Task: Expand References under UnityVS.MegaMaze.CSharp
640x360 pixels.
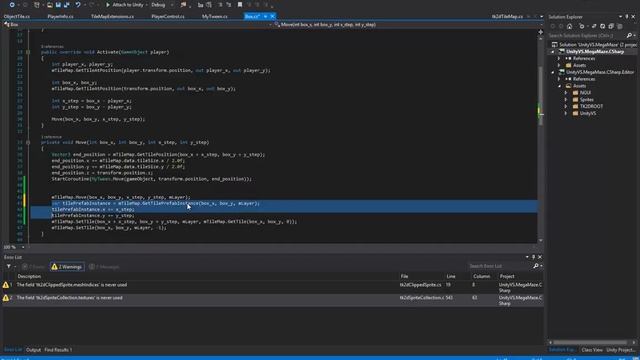Action: (x=559, y=58)
